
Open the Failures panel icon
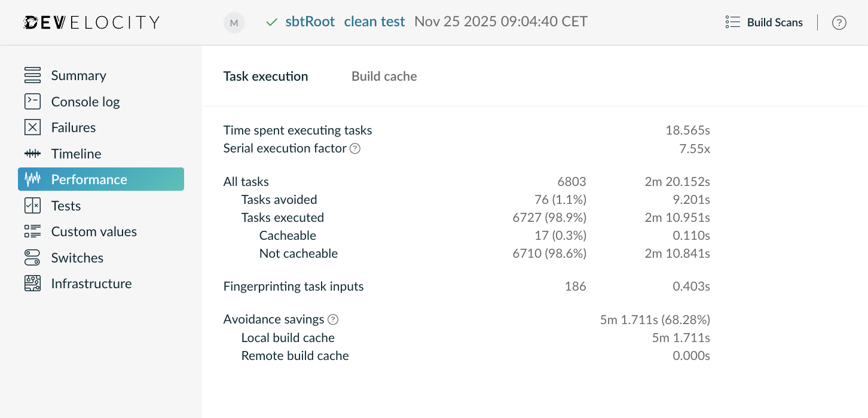(x=32, y=127)
